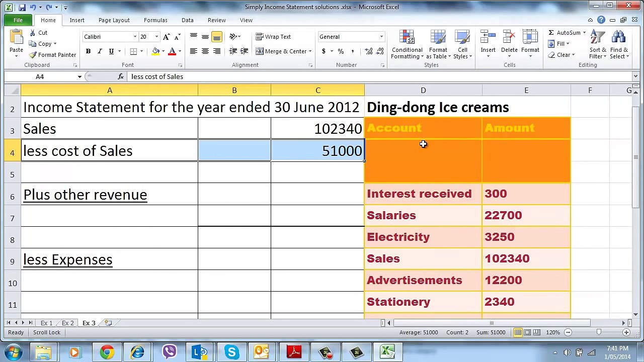
Task: Save workbook via Quick Access toolbar
Action: coord(22,7)
